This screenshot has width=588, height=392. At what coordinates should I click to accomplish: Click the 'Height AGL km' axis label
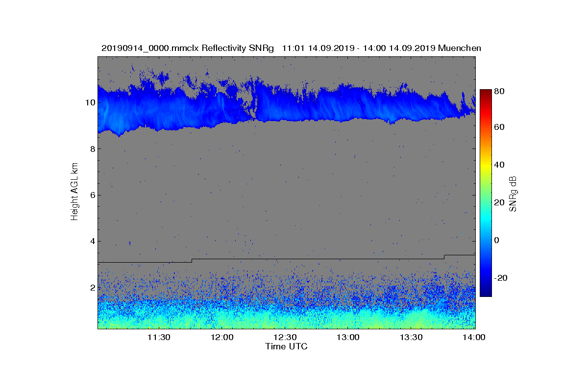(x=74, y=192)
